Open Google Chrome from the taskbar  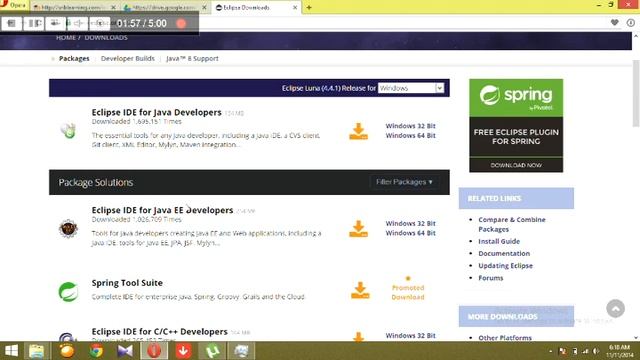(96, 351)
